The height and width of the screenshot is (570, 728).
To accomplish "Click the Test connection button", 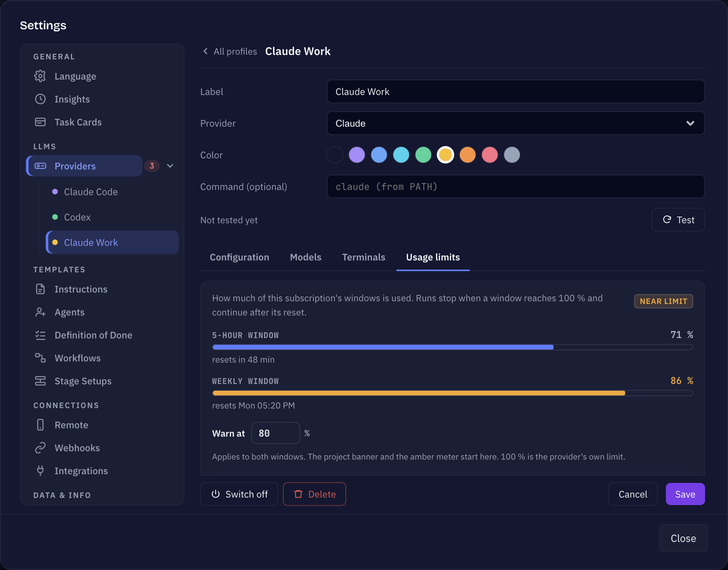I will coord(678,220).
